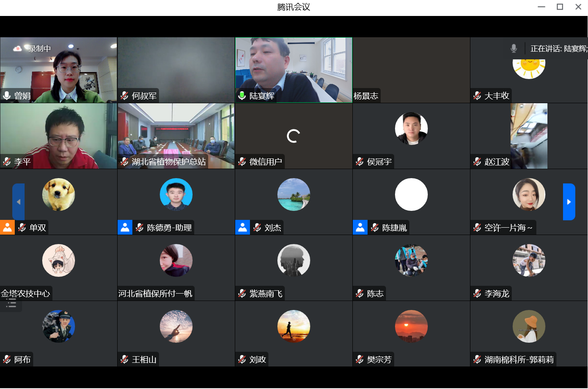Click the muted mic icon beside 刘政
The height and width of the screenshot is (389, 588).
[242, 360]
